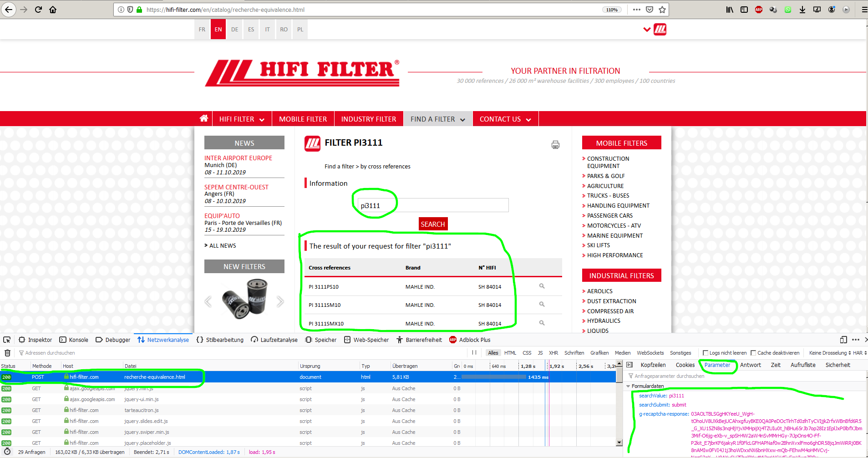This screenshot has height=458, width=868.
Task: Open the HAR export dropdown
Action: (860, 353)
